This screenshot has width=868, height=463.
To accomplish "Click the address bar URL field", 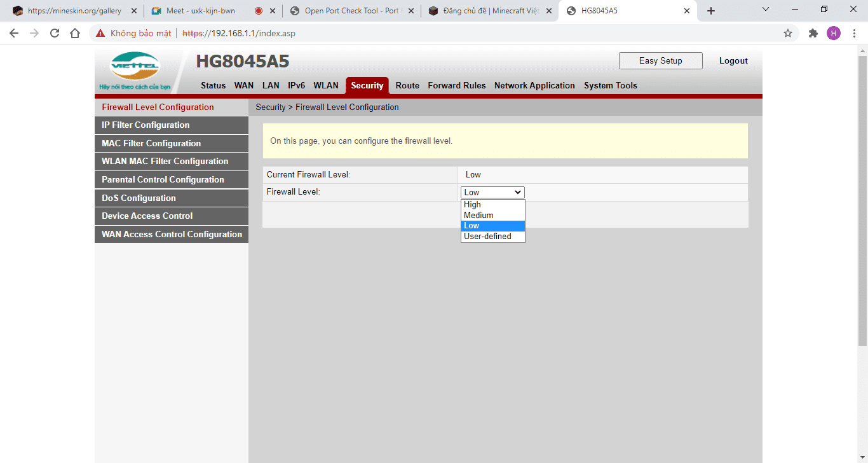I will [x=445, y=33].
